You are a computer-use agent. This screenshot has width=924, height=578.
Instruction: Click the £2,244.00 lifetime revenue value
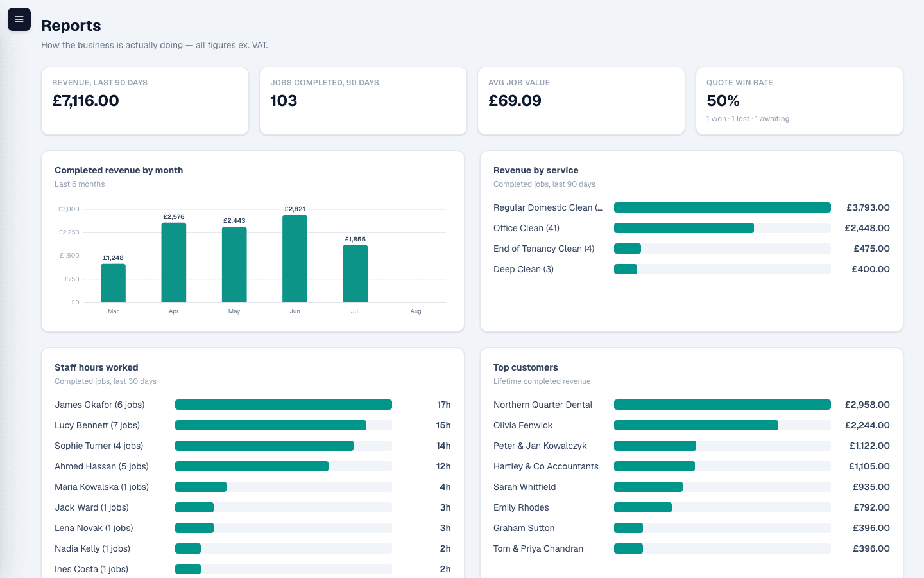pos(868,425)
